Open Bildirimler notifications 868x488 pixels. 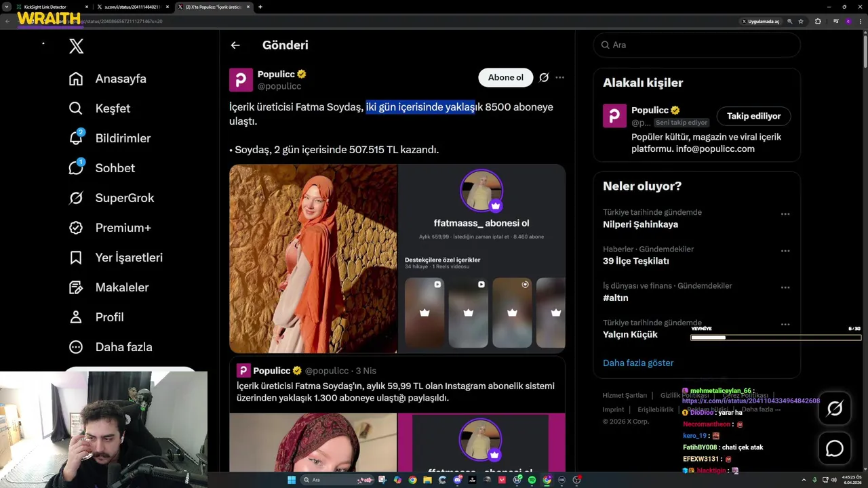(x=110, y=138)
